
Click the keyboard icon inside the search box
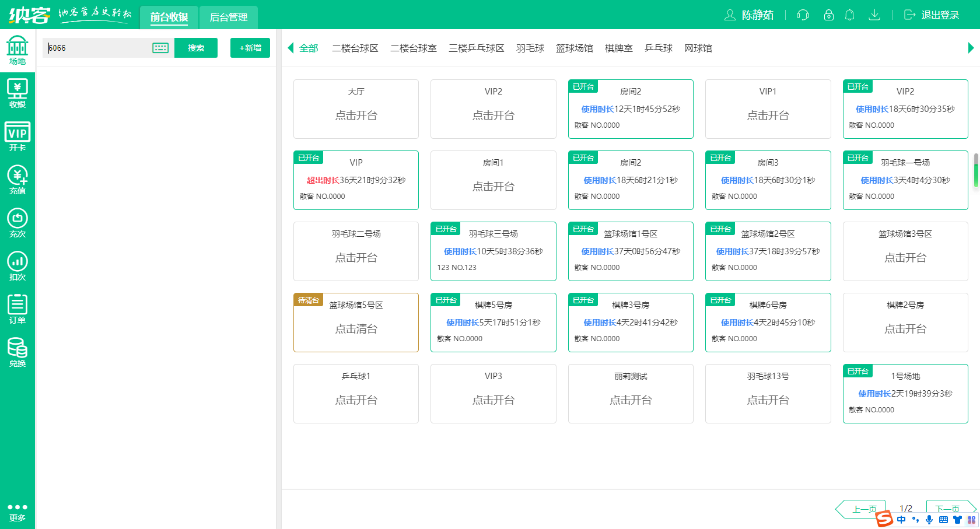tap(160, 48)
